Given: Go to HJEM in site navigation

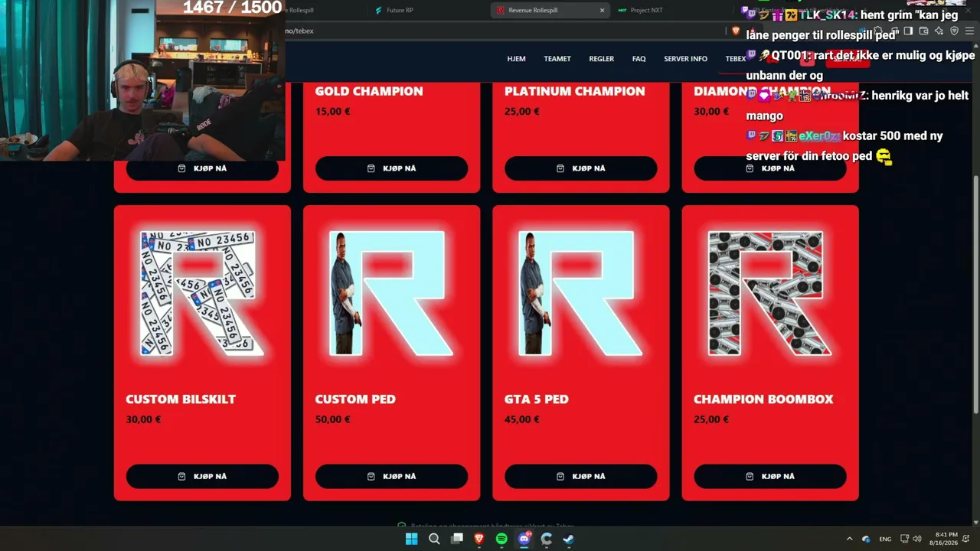Looking at the screenshot, I should [516, 59].
